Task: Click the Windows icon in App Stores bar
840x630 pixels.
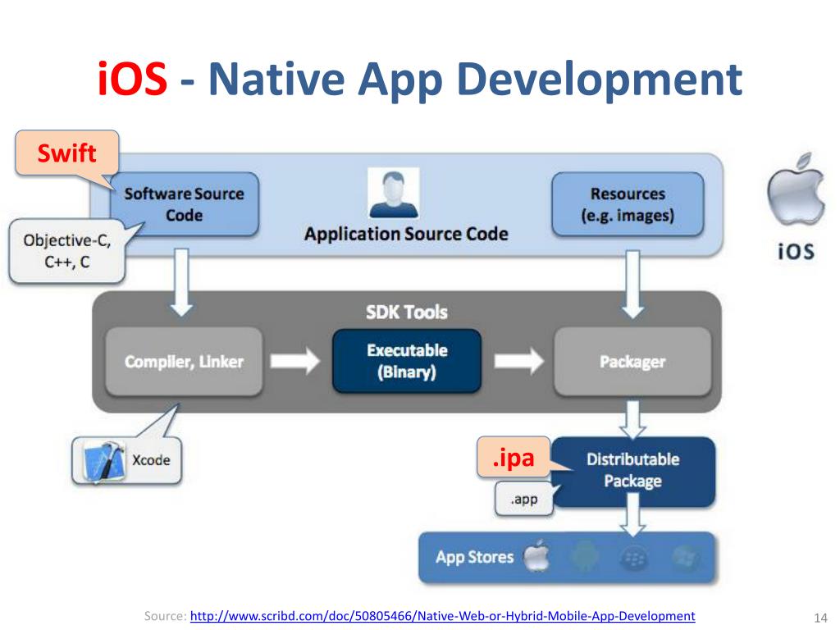Action: click(685, 558)
